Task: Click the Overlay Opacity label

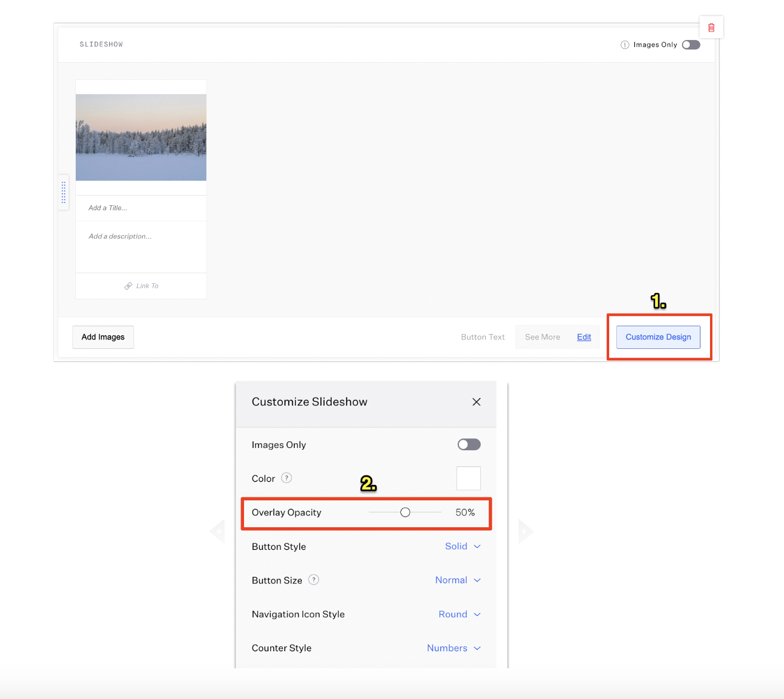Action: pos(286,512)
